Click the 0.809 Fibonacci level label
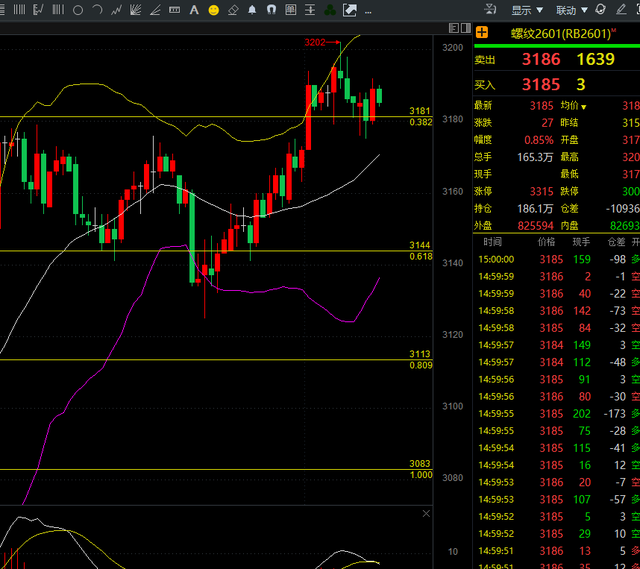The height and width of the screenshot is (569, 640). tap(421, 365)
